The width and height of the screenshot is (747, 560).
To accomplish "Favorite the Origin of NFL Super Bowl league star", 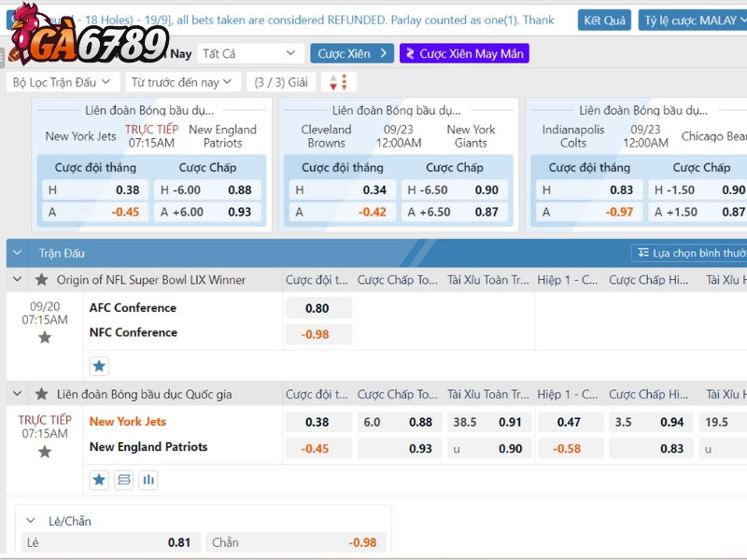I will point(42,279).
